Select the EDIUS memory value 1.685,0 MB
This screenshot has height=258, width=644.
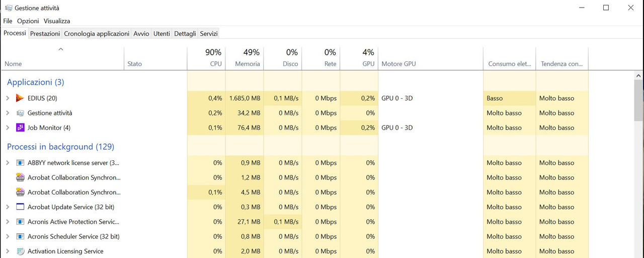tap(245, 98)
